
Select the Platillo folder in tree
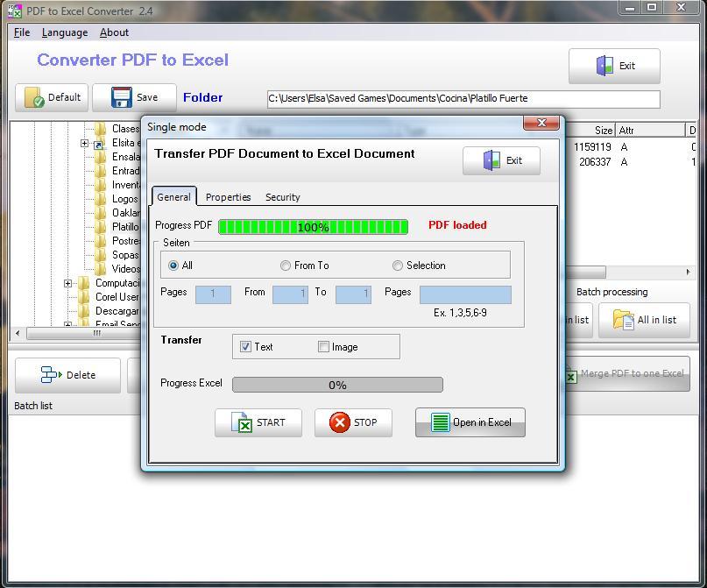pyautogui.click(x=125, y=227)
